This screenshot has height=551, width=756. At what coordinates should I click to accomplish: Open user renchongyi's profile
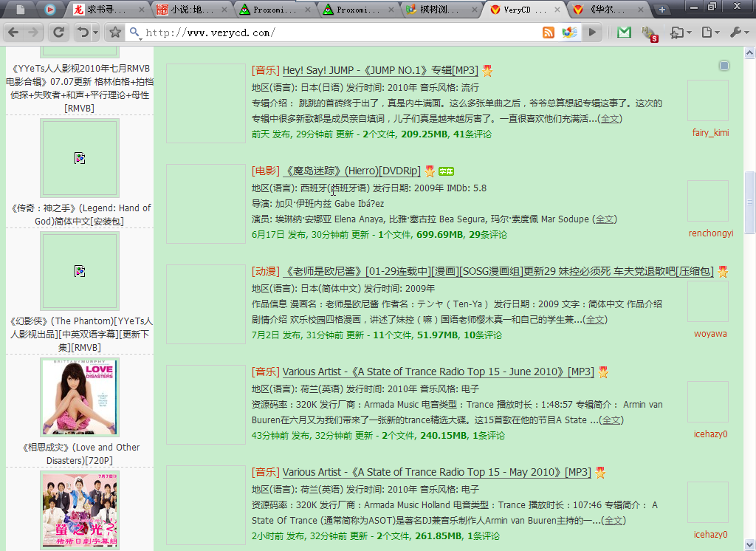[711, 233]
